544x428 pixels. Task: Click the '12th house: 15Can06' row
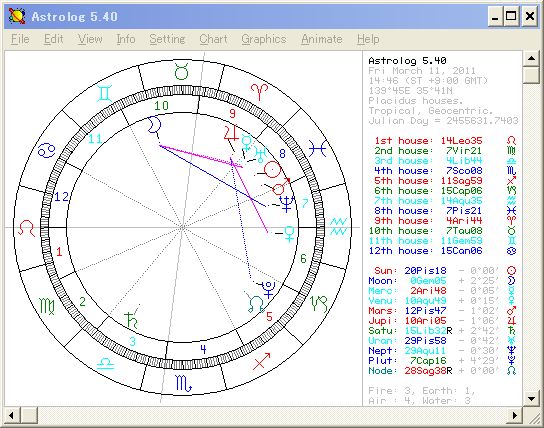tap(443, 251)
